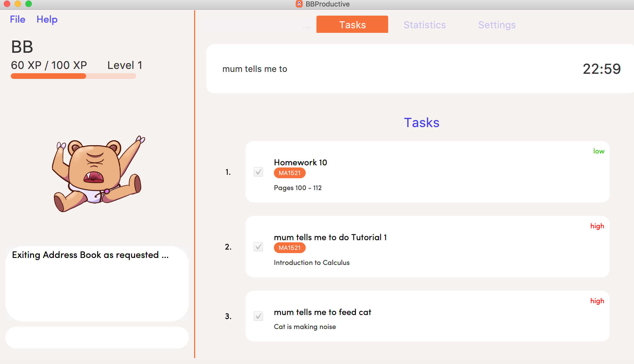
Task: Click the BBProductive app icon in title bar
Action: tap(299, 4)
